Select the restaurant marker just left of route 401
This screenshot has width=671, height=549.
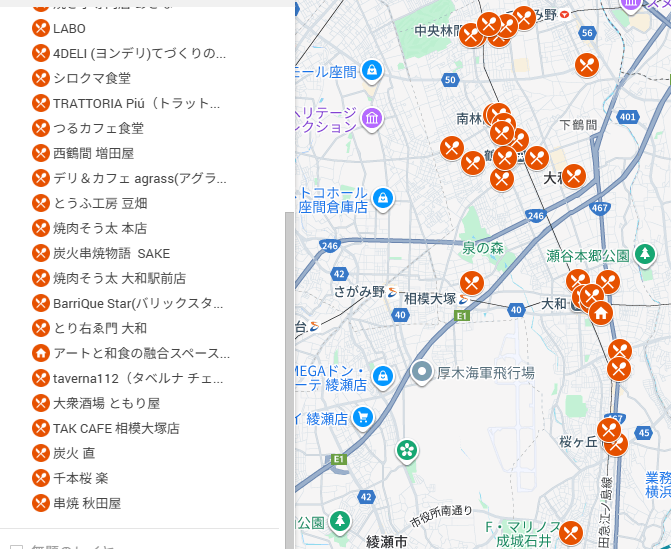click(x=574, y=176)
